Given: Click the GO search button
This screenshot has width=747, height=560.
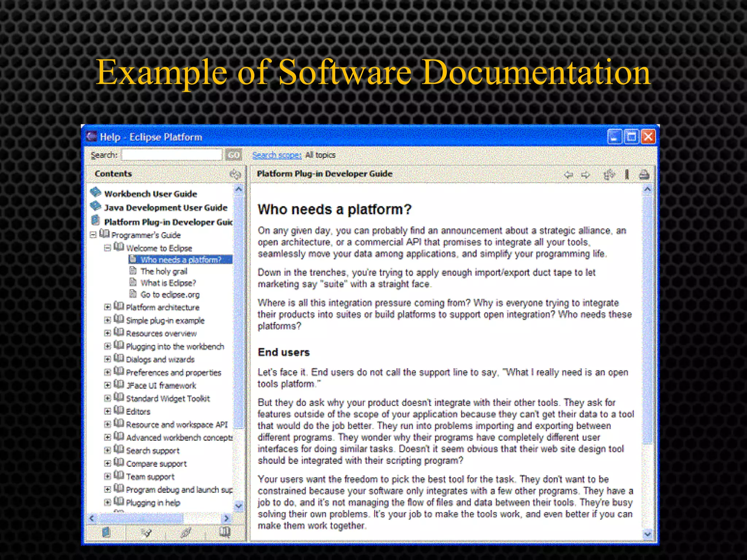Looking at the screenshot, I should pos(233,155).
